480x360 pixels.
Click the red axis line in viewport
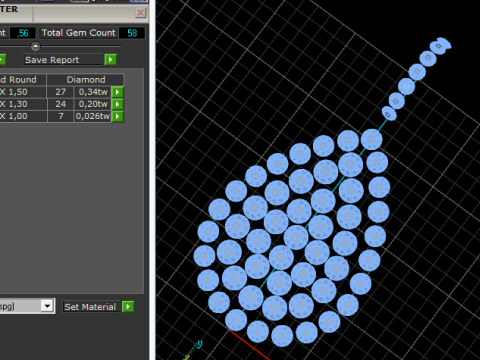[249, 345]
